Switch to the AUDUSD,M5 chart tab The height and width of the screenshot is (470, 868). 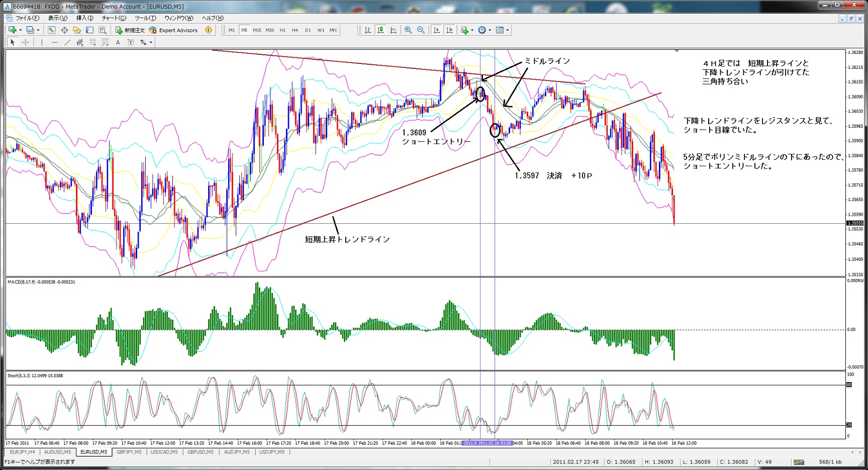[57, 452]
